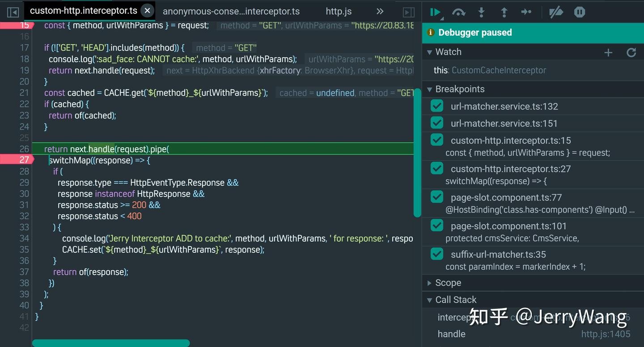Step over next function call
The width and height of the screenshot is (644, 347).
click(459, 13)
